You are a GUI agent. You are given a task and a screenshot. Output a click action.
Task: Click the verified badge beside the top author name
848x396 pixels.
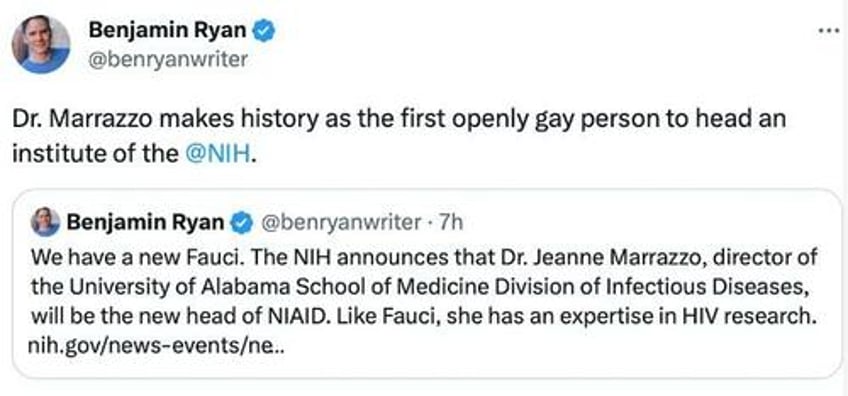coord(265,32)
